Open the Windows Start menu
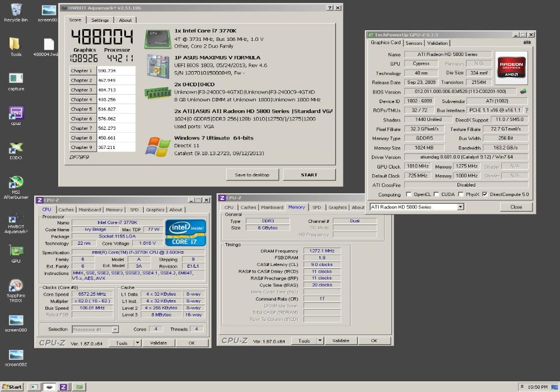Screen dimensions: 560x392 [12, 386]
